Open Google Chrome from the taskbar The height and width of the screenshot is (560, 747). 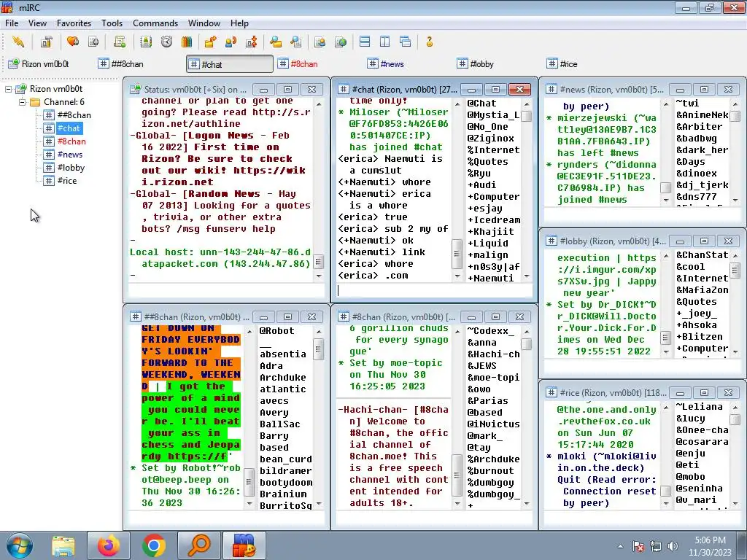(153, 545)
